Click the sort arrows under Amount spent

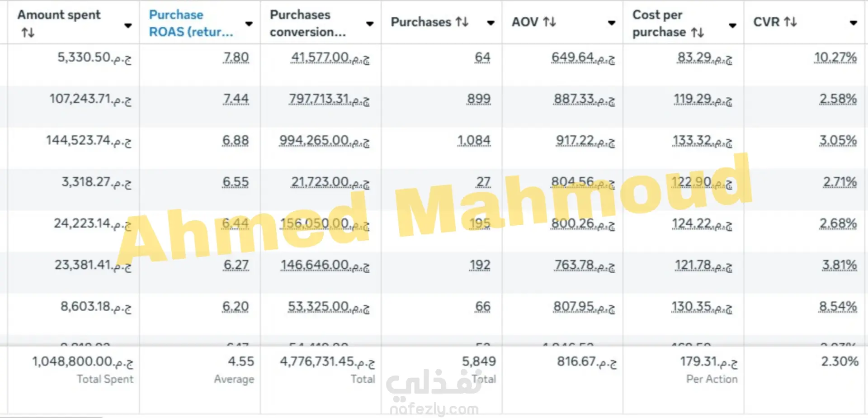(x=28, y=33)
